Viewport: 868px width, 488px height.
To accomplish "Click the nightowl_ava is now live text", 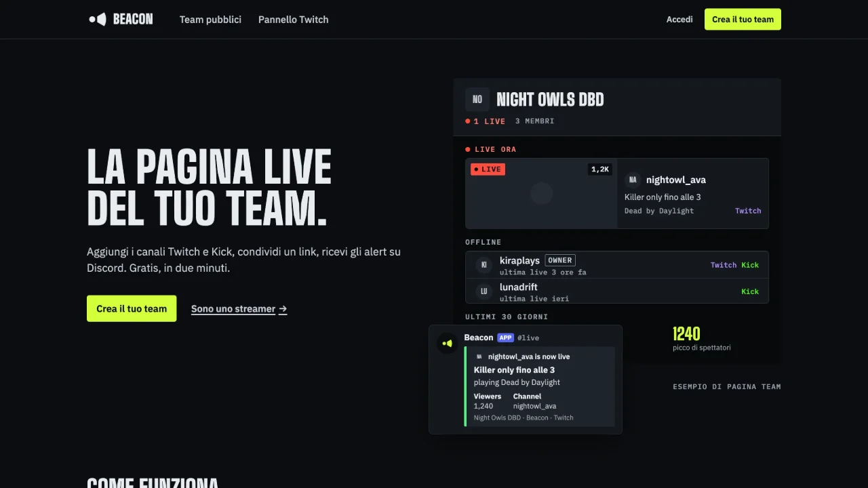I will (x=529, y=357).
